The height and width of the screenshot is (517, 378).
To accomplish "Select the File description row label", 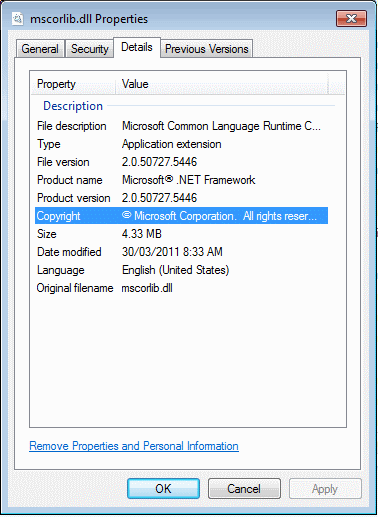I will [72, 126].
